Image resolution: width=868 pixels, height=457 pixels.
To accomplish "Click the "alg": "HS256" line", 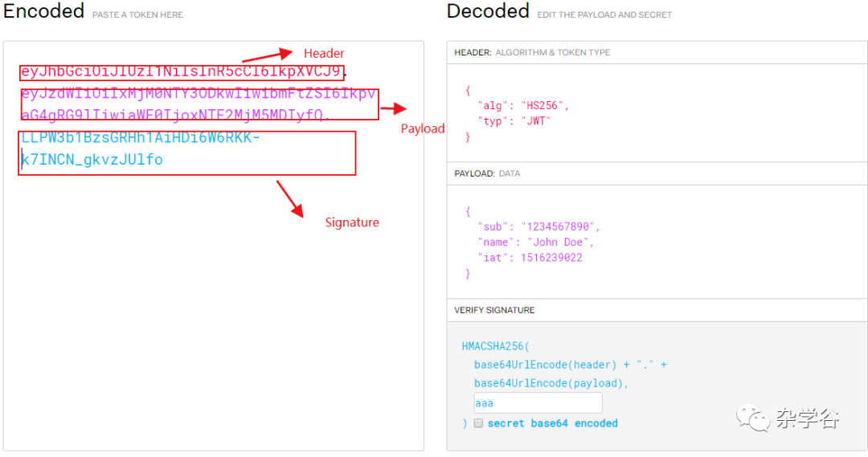I will point(523,106).
